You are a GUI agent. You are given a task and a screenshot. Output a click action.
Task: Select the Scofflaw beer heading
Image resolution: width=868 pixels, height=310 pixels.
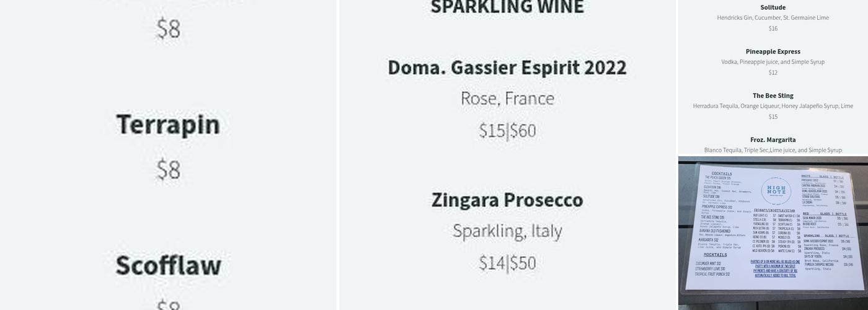[x=168, y=265]
